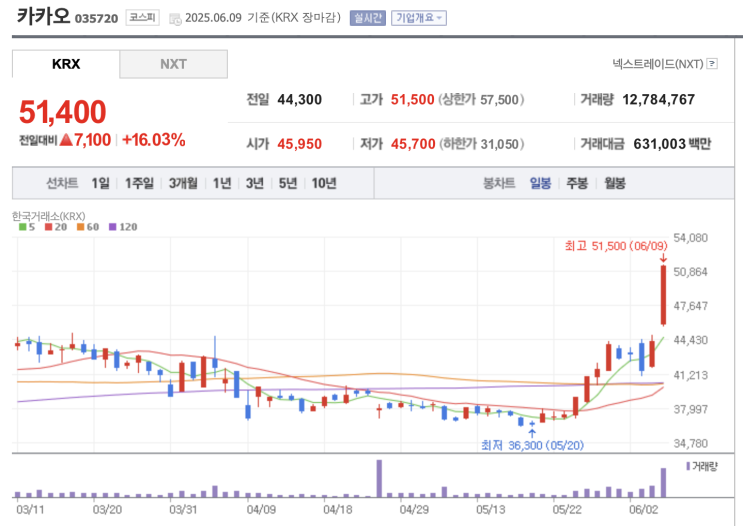Click the +16.03% change rate
The width and height of the screenshot is (743, 526).
(x=154, y=140)
